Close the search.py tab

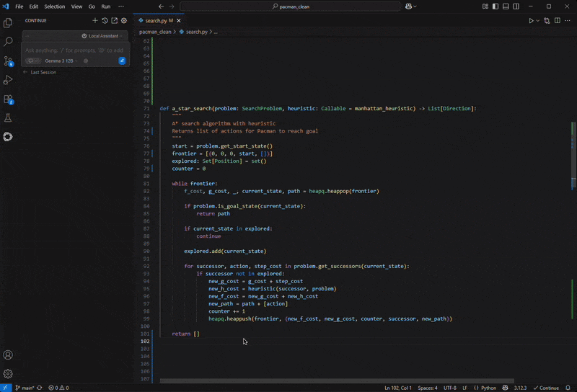pyautogui.click(x=178, y=21)
